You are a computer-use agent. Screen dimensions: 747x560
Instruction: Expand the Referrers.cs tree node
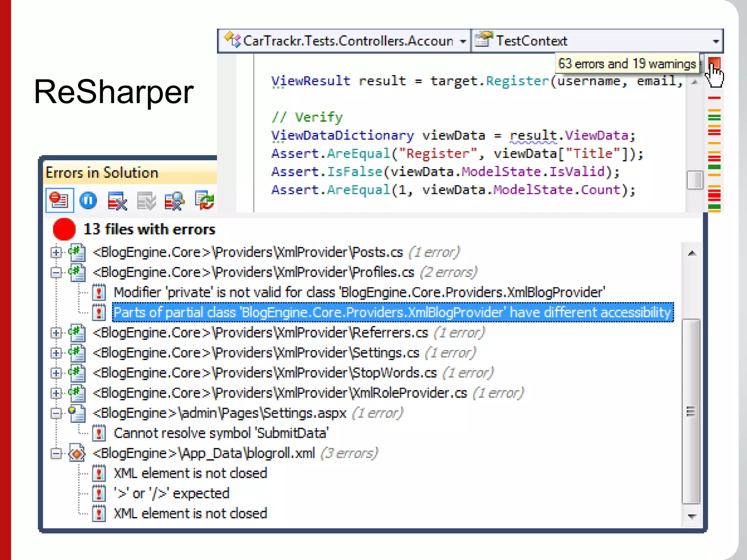(x=56, y=332)
